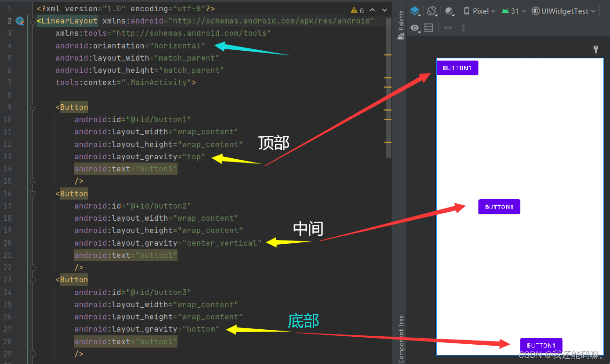The height and width of the screenshot is (364, 610).
Task: Click the expand horizontally arrow icon
Action: coord(448,28)
